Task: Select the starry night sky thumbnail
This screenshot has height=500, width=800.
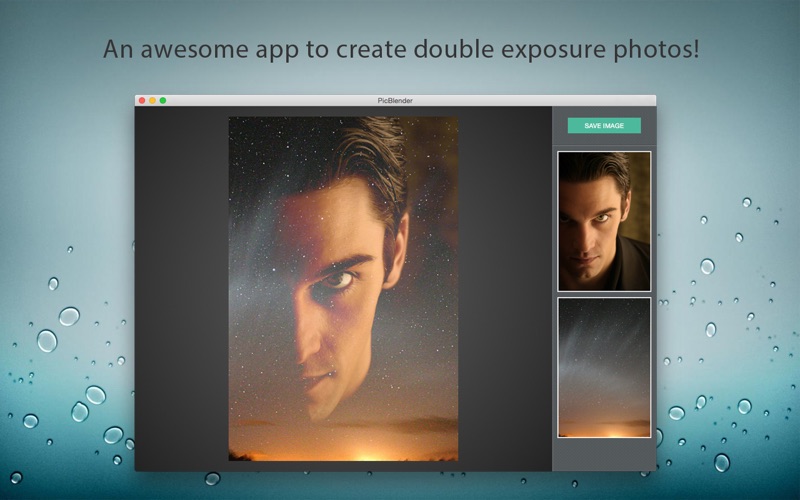Action: coord(604,367)
